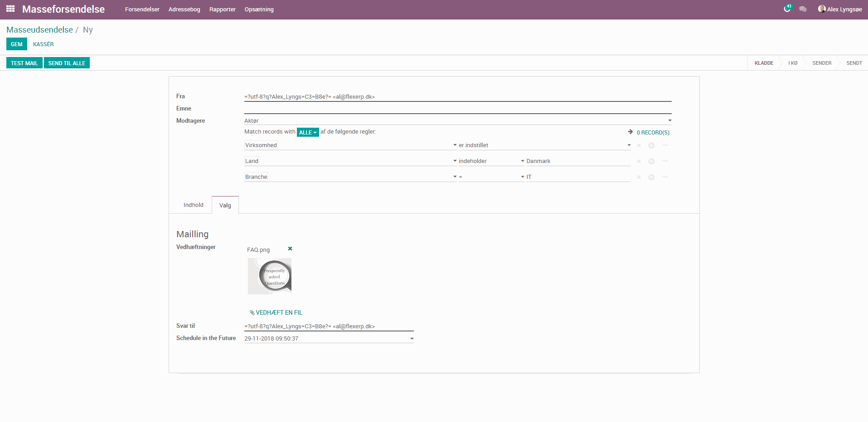Open the Modtagere Aktør dropdown
The width and height of the screenshot is (868, 422).
point(458,120)
